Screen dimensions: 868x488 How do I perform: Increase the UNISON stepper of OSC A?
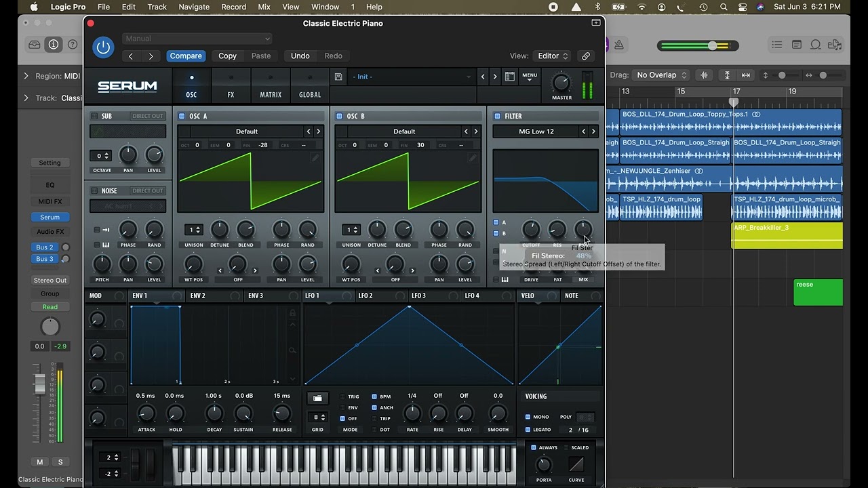(x=199, y=227)
